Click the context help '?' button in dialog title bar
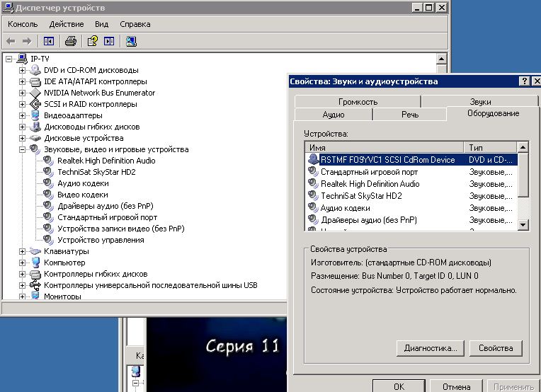The height and width of the screenshot is (392, 541). 524,81
